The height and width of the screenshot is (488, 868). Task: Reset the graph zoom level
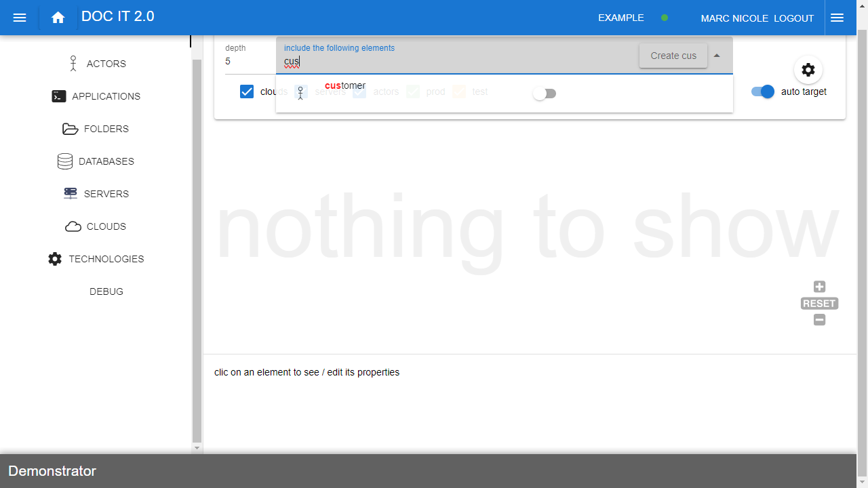(x=819, y=304)
